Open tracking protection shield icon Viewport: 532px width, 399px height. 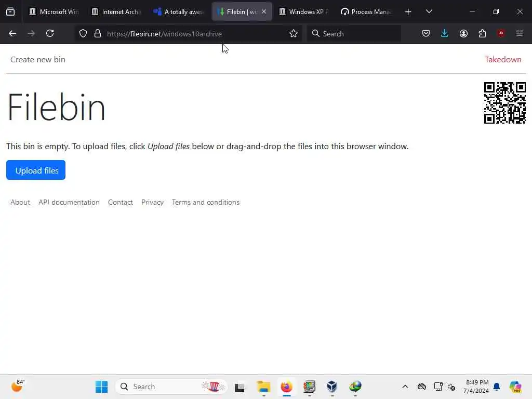click(x=83, y=34)
